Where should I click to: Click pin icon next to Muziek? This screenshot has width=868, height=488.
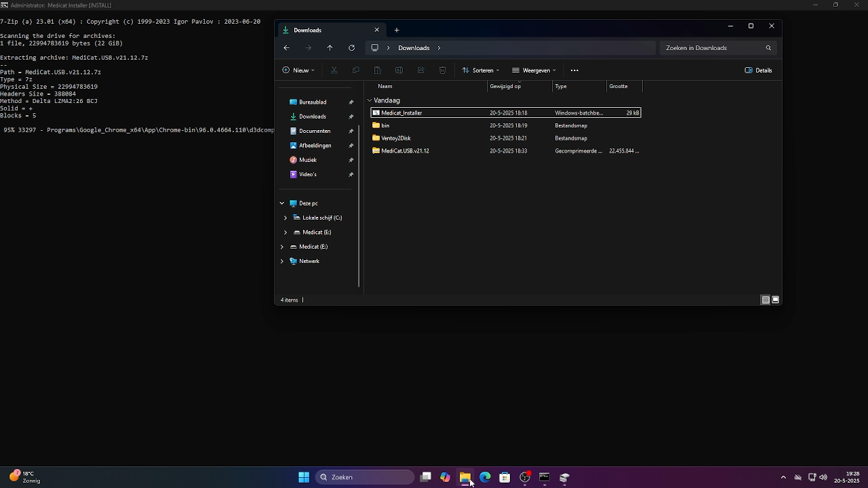pyautogui.click(x=351, y=160)
